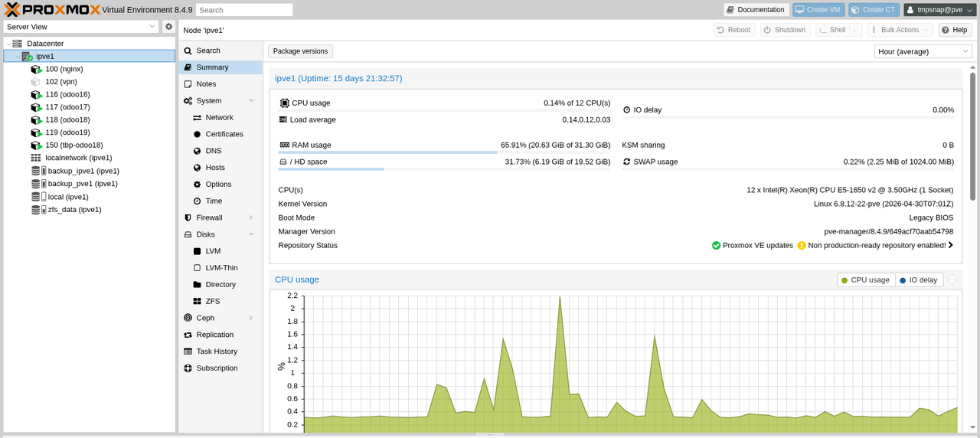Collapse the System menu group
Image resolution: width=980 pixels, height=438 pixels.
pos(251,101)
